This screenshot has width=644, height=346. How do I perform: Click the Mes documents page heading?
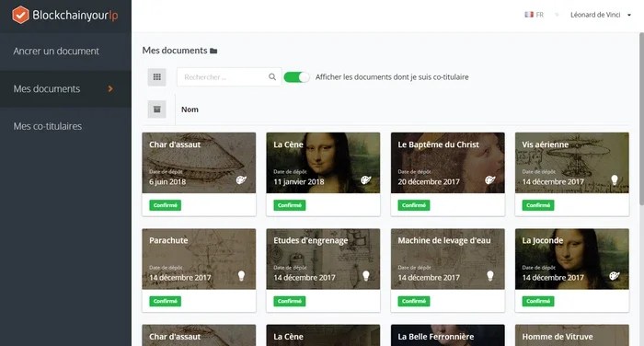pyautogui.click(x=175, y=51)
